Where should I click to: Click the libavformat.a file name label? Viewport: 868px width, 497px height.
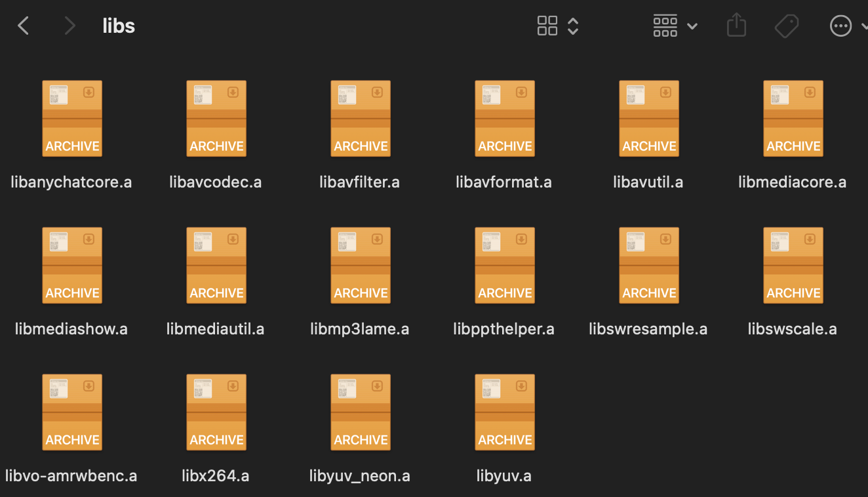click(503, 182)
